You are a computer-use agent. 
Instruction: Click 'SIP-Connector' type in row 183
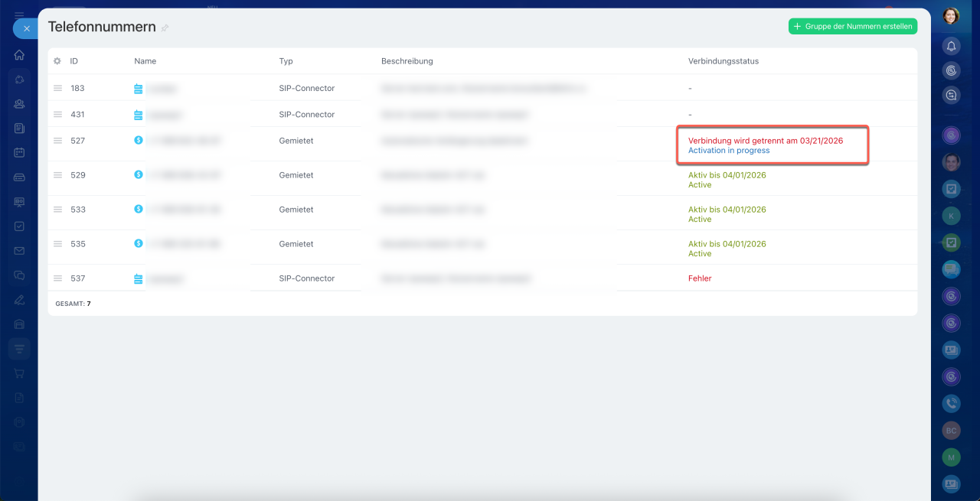point(307,88)
